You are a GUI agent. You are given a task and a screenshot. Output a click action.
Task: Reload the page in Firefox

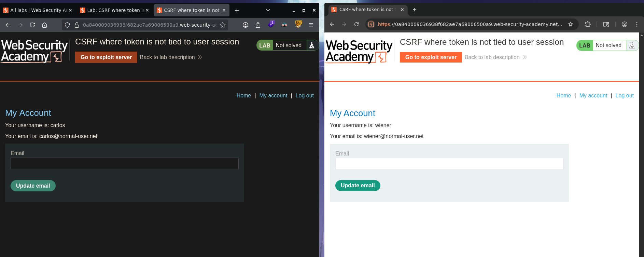(x=32, y=25)
